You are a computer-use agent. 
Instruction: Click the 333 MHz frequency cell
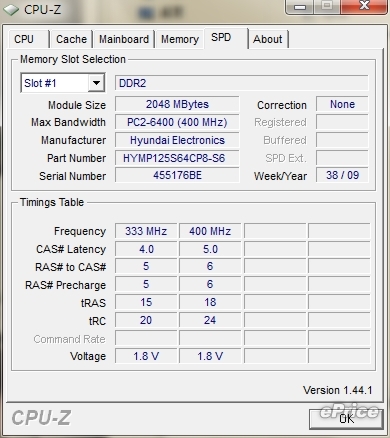(x=146, y=231)
